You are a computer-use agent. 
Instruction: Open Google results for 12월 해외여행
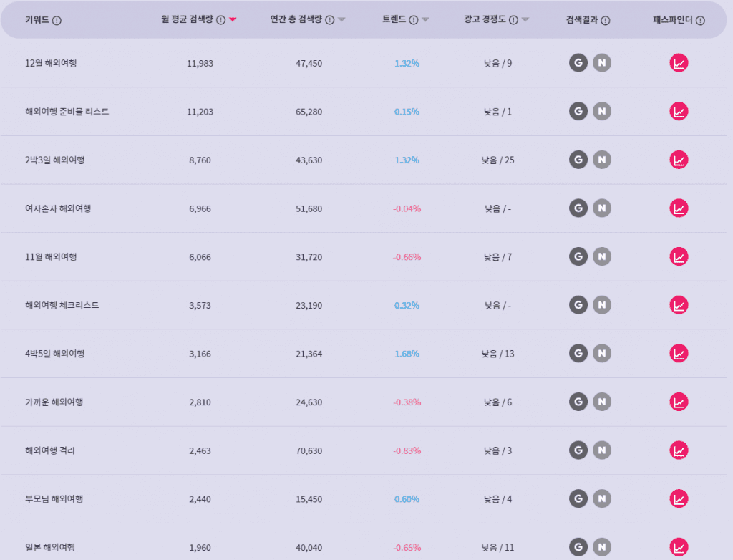[578, 63]
